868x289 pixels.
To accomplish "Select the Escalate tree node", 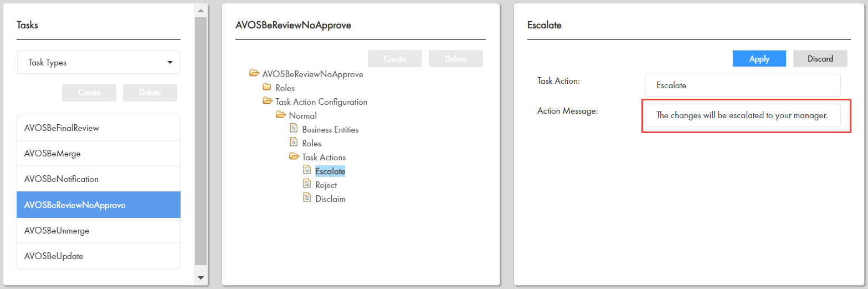I will [330, 171].
